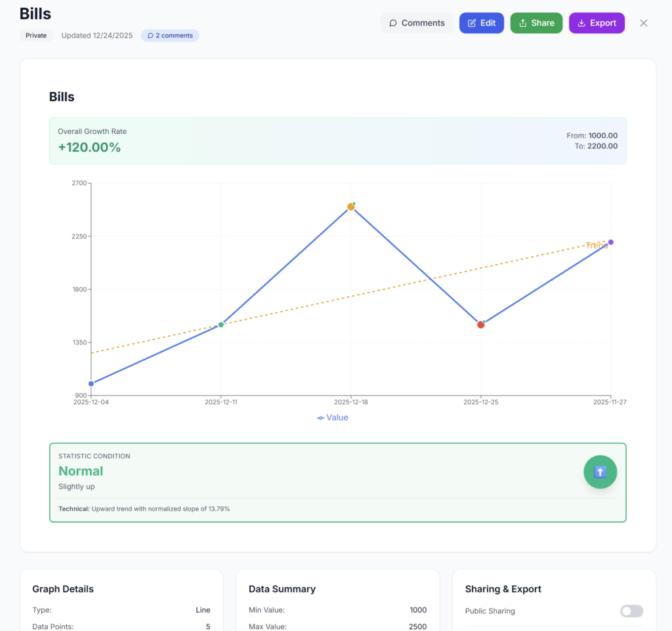Click the Graph Details panel heading
Image resolution: width=672 pixels, height=631 pixels.
(x=63, y=589)
